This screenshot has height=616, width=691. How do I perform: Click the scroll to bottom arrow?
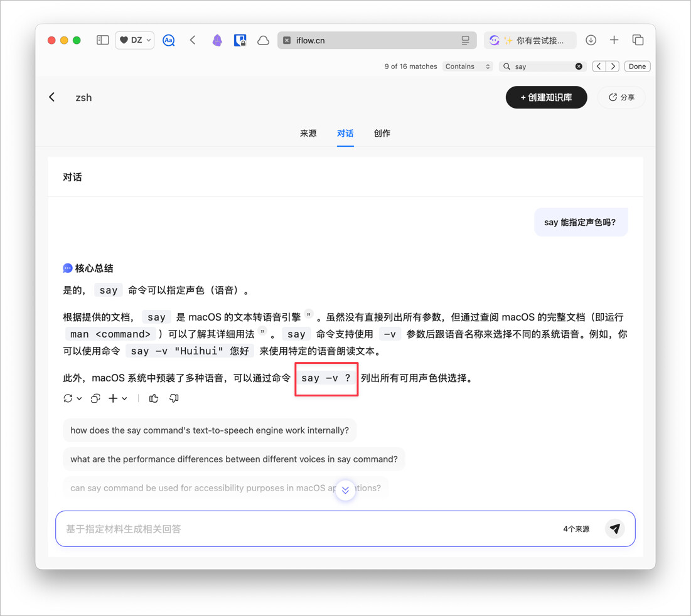[345, 490]
